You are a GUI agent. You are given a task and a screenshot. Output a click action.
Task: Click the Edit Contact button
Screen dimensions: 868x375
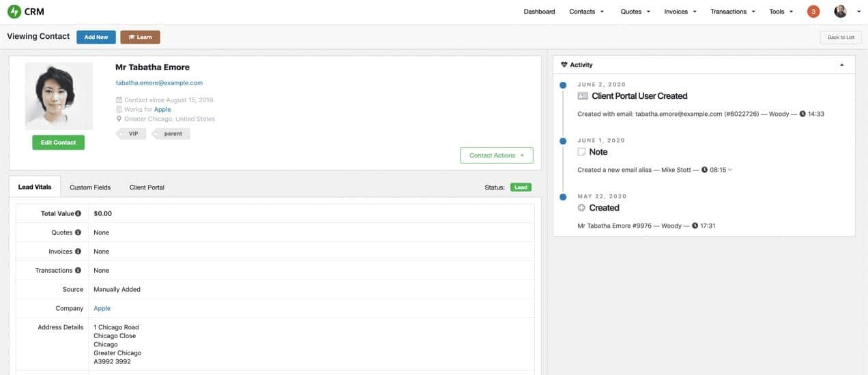pos(59,142)
